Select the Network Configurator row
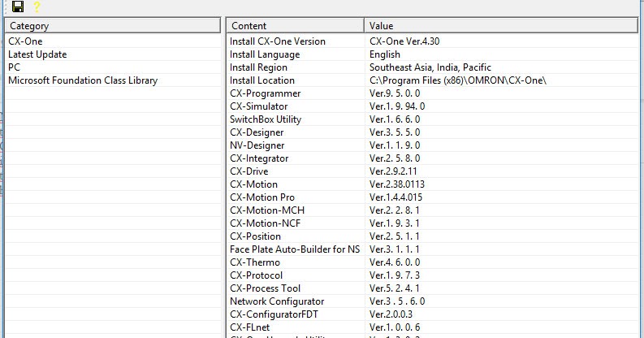The height and width of the screenshot is (338, 644). tap(433, 301)
